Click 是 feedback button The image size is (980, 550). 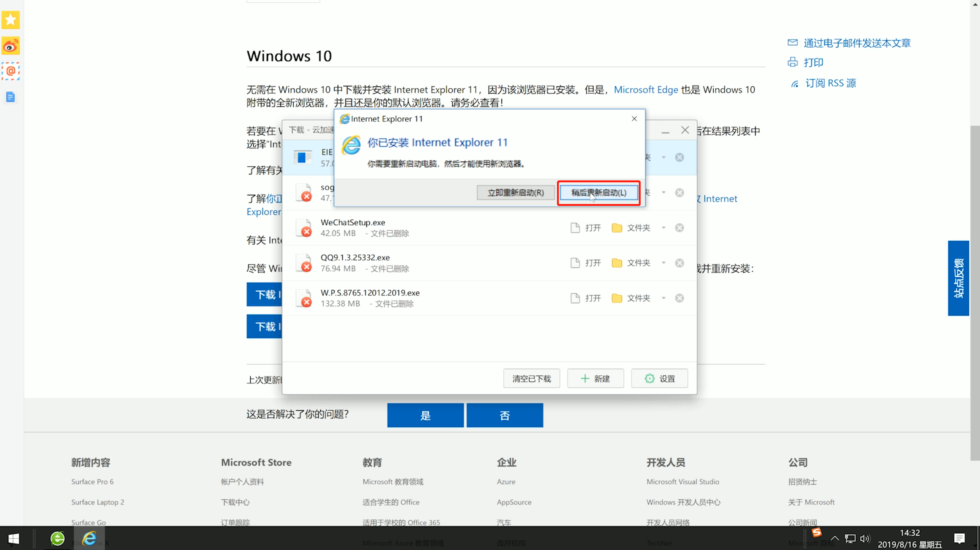point(425,415)
